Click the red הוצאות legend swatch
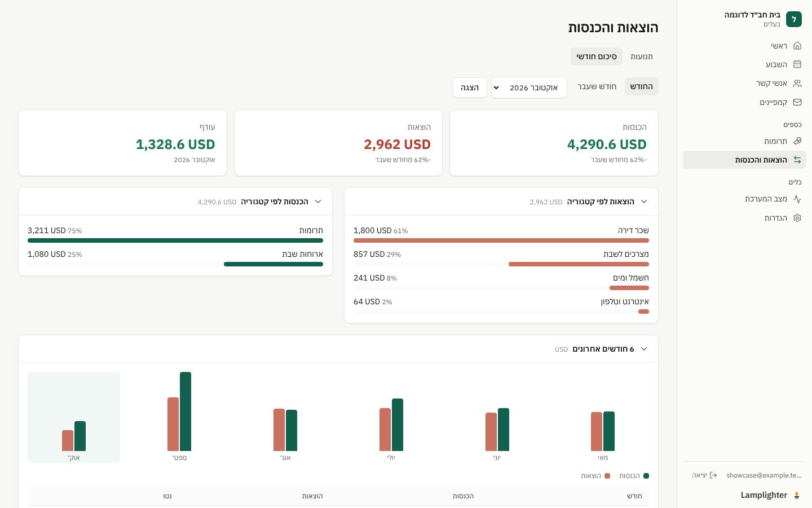This screenshot has height=508, width=812. (x=607, y=476)
